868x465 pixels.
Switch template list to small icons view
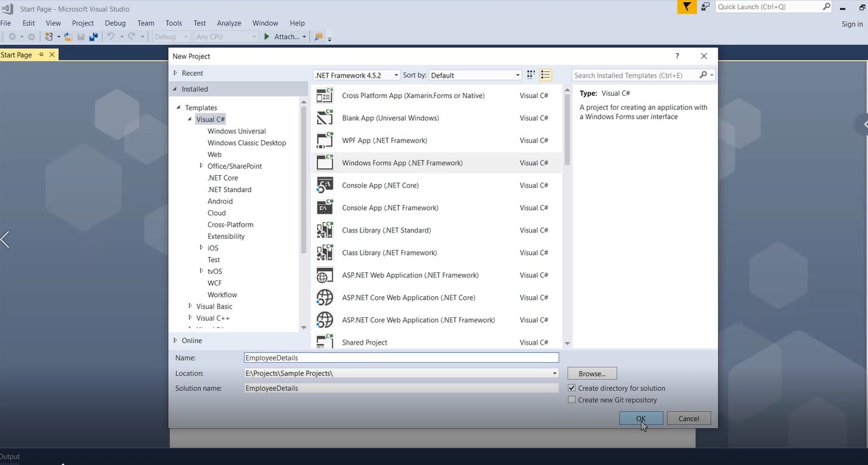point(531,74)
